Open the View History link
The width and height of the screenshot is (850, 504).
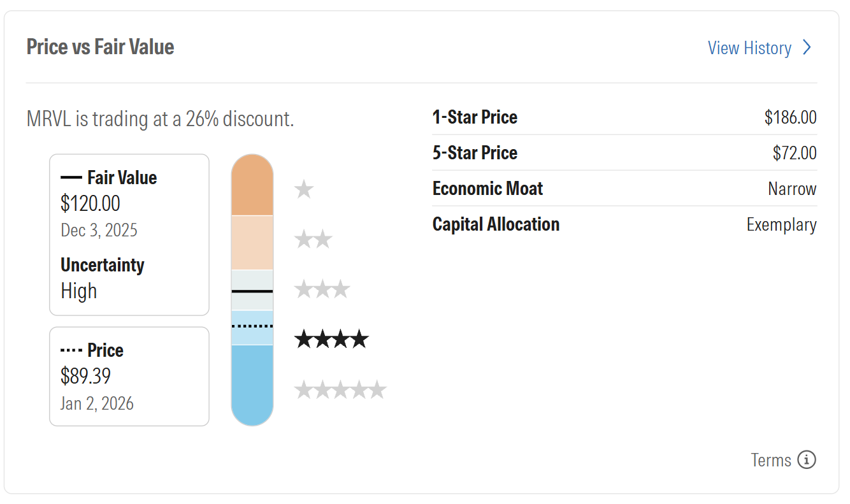click(749, 48)
